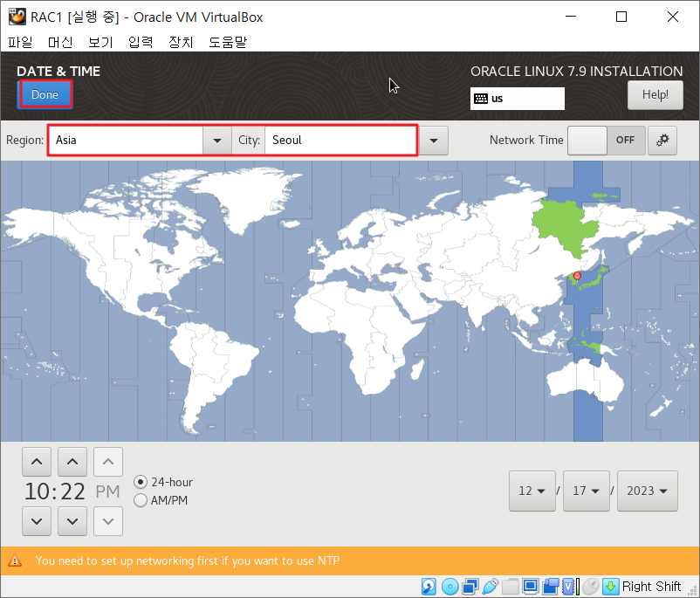This screenshot has width=700, height=598.
Task: Click the DATE & TIME heading
Action: click(58, 72)
